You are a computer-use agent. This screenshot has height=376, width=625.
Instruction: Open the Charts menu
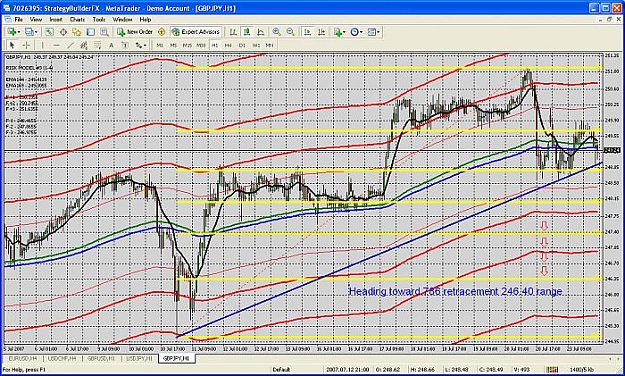(77, 19)
